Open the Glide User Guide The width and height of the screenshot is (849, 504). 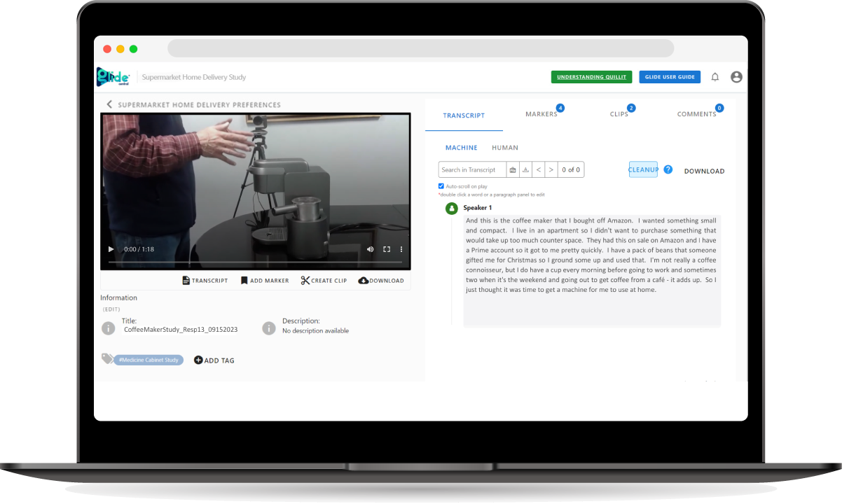click(x=670, y=77)
